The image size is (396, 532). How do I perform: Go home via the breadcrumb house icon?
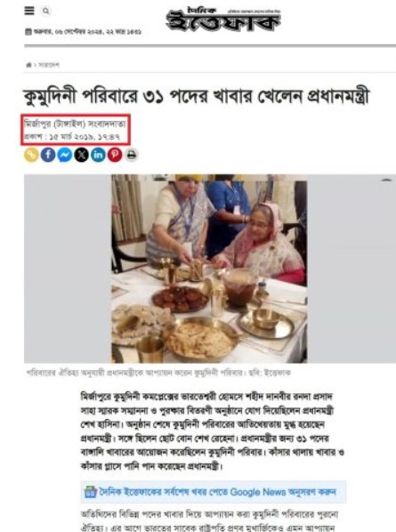[x=28, y=65]
